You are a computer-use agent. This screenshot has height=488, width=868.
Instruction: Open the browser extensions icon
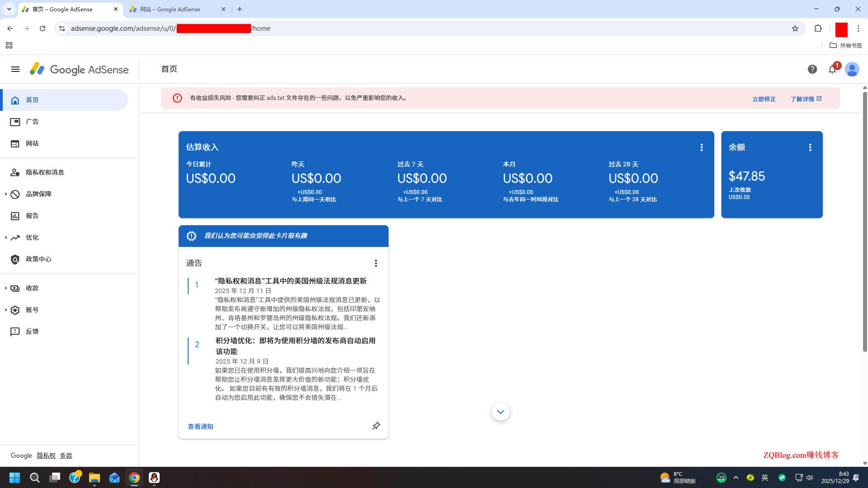pos(818,28)
